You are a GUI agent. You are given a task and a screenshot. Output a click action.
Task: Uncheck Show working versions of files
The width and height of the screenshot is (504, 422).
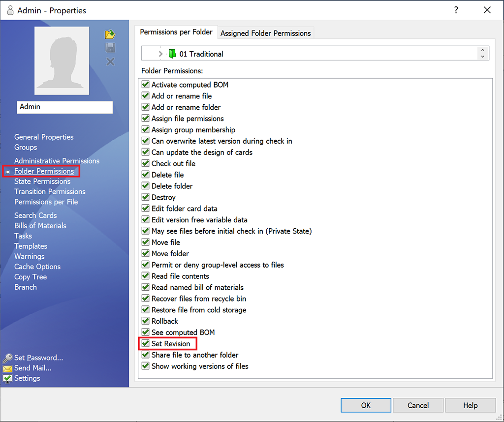[x=145, y=366]
